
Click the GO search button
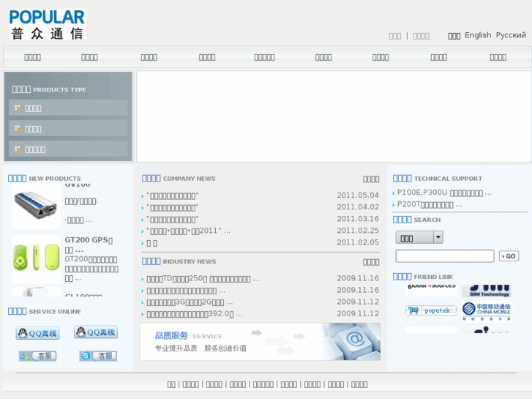[509, 256]
